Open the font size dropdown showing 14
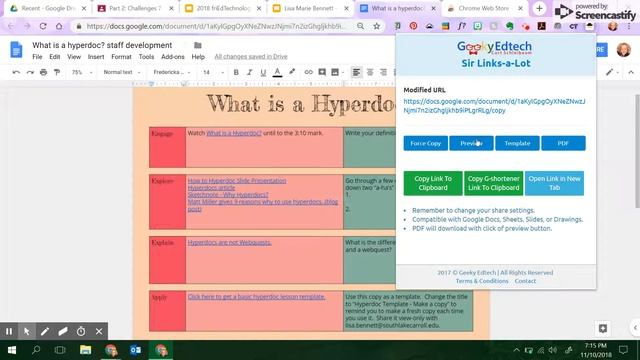640x360 pixels. (213, 72)
